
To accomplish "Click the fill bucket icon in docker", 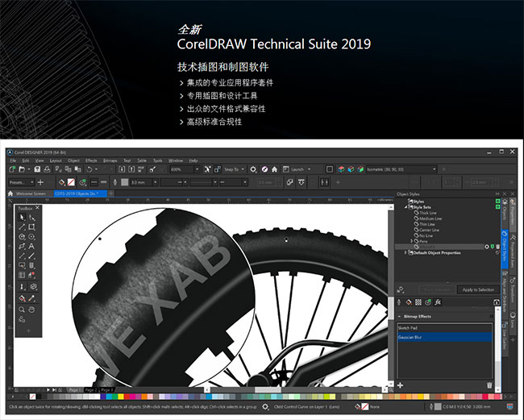I will (x=409, y=302).
